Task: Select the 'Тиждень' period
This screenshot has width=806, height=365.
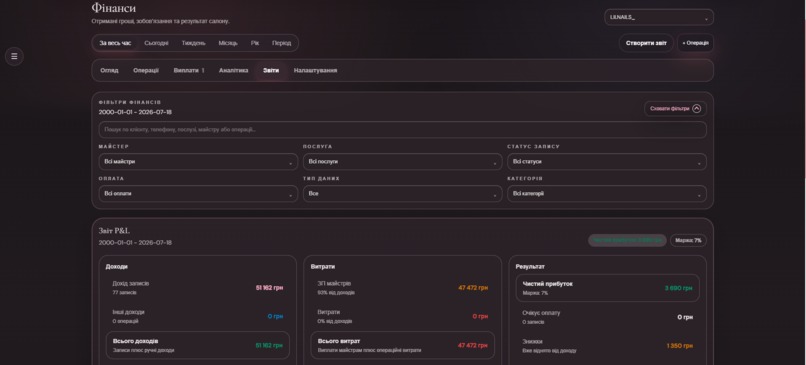Action: [x=193, y=43]
